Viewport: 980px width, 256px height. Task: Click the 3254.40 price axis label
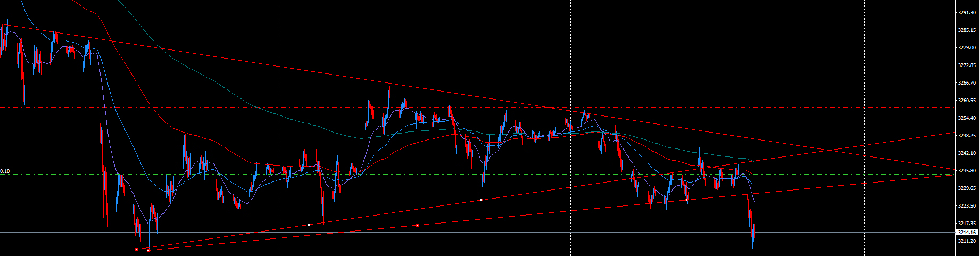(x=966, y=118)
